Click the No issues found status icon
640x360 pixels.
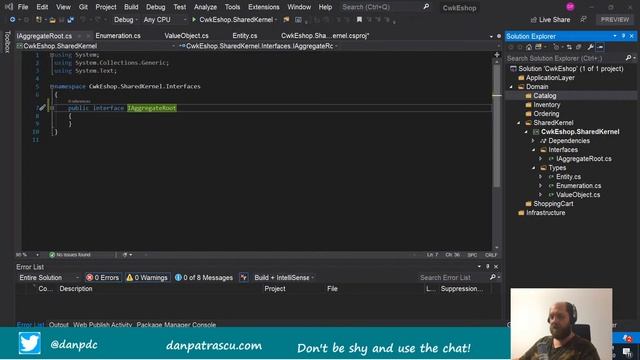click(x=52, y=255)
